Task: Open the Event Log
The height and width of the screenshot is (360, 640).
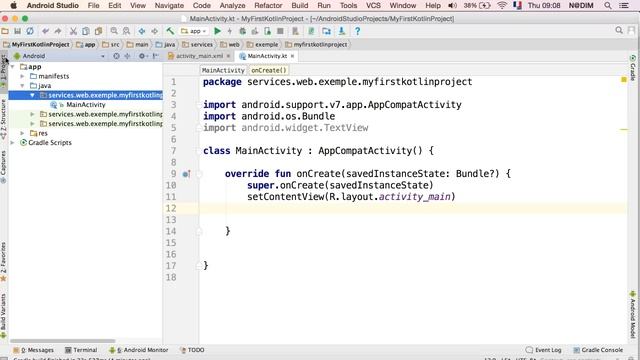Action: coord(544,350)
